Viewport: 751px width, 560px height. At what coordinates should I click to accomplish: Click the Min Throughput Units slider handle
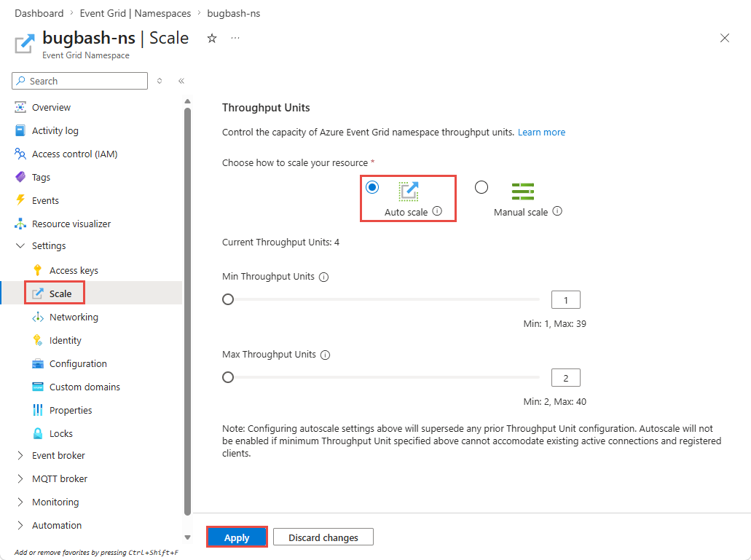coord(228,299)
